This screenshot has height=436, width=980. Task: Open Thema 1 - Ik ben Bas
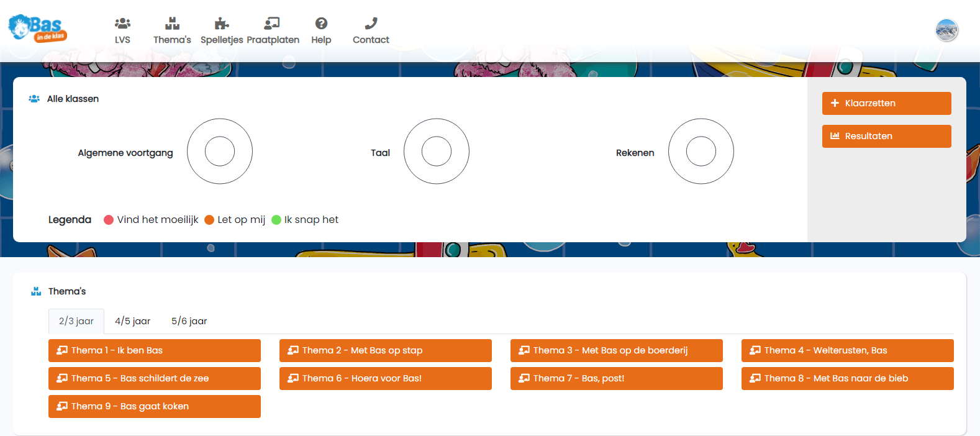pyautogui.click(x=155, y=350)
